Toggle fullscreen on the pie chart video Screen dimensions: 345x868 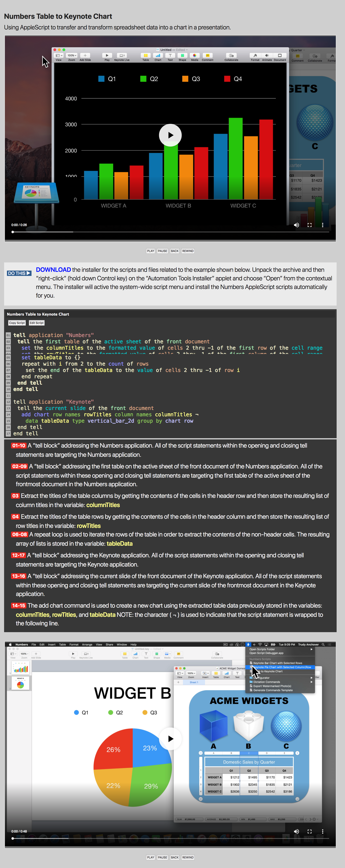[x=309, y=831]
